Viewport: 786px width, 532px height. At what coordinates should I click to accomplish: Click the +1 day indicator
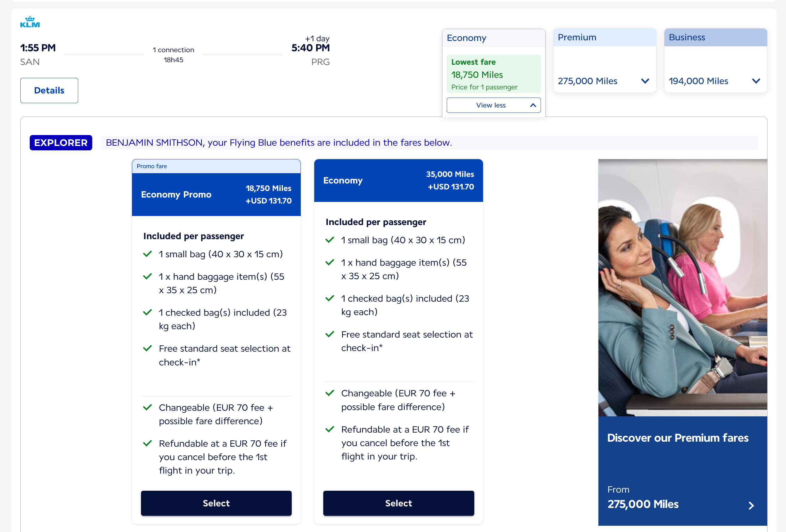(317, 38)
